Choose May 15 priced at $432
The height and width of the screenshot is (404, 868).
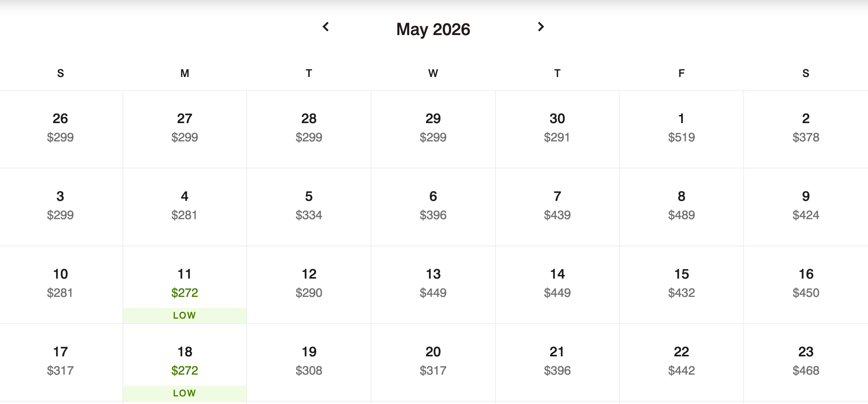pyautogui.click(x=682, y=284)
